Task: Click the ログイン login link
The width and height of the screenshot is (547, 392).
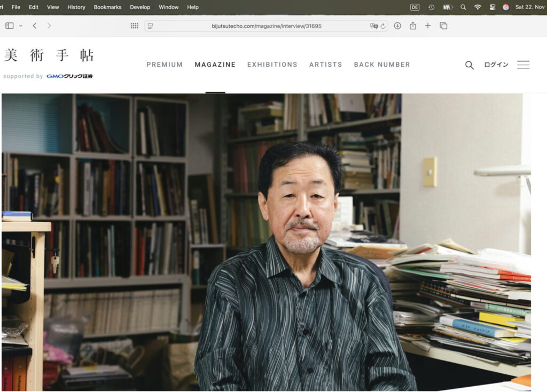Action: 496,65
